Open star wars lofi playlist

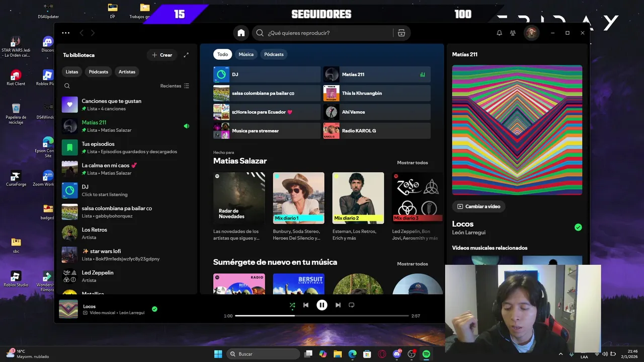(126, 255)
